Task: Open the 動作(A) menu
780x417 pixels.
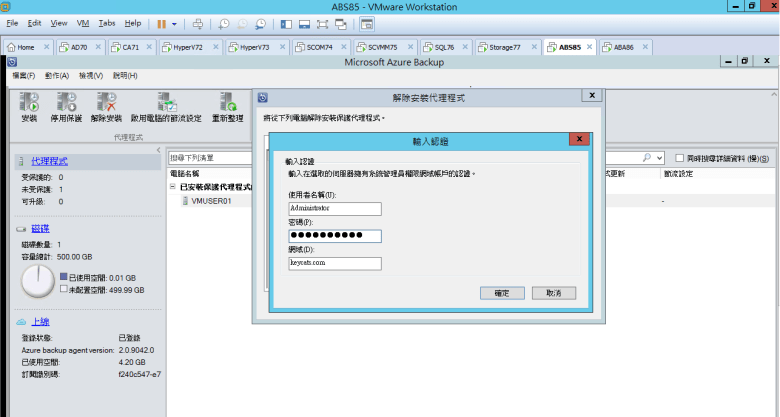Action: 56,76
